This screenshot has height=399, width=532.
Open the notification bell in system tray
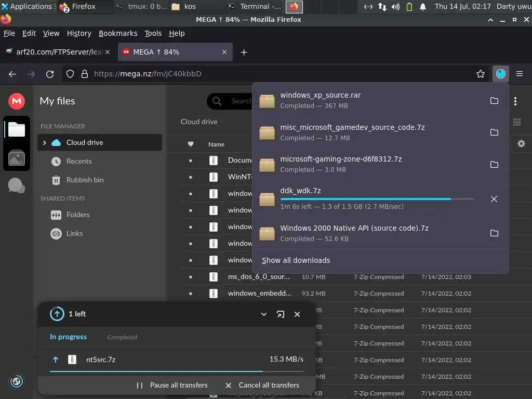[423, 6]
